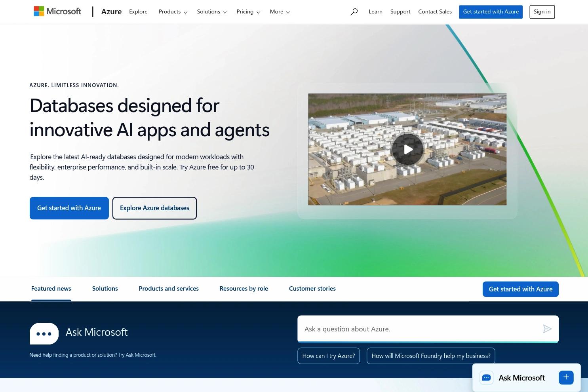Play the datacenter video
The width and height of the screenshot is (588, 392).
[x=407, y=149]
